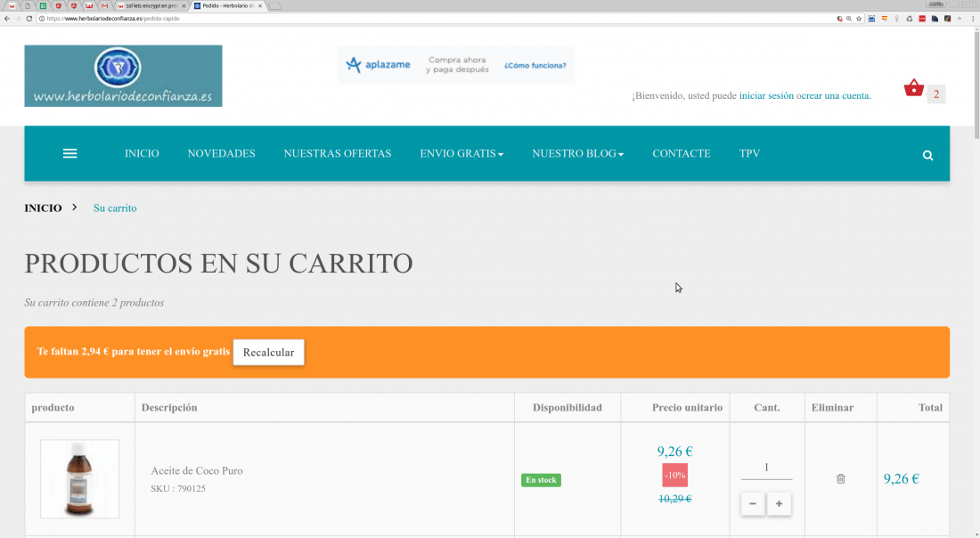Open the Aceite de Coco Puro product thumbnail
Image resolution: width=980 pixels, height=538 pixels.
tap(79, 478)
